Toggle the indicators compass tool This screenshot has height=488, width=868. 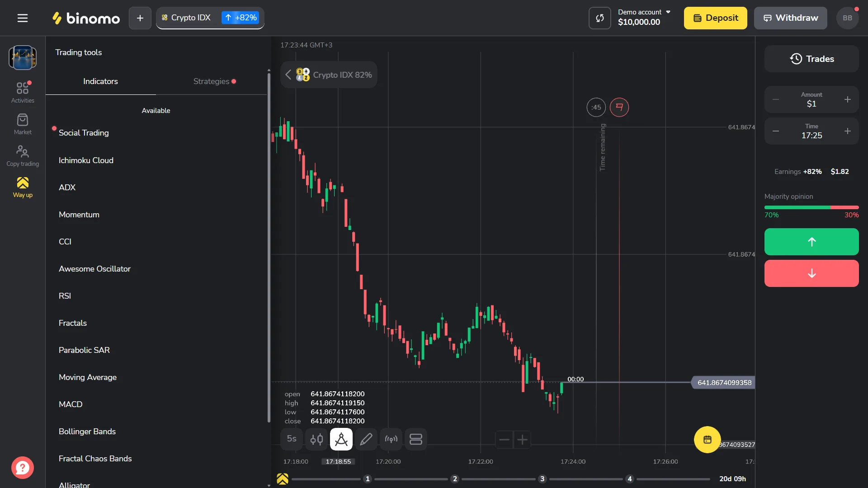(x=341, y=439)
